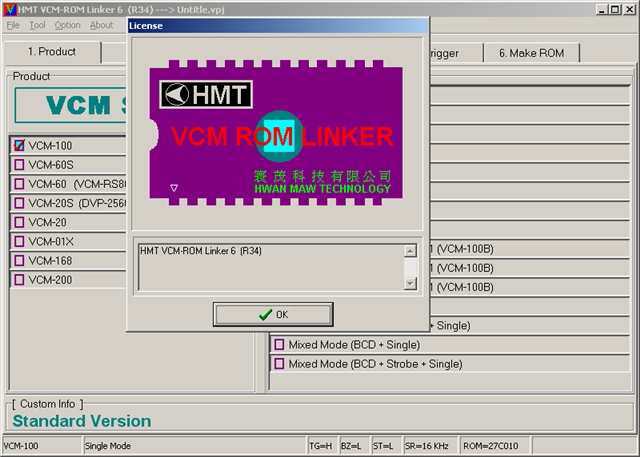Check the VCM-20S (DVP-256) option

point(19,203)
